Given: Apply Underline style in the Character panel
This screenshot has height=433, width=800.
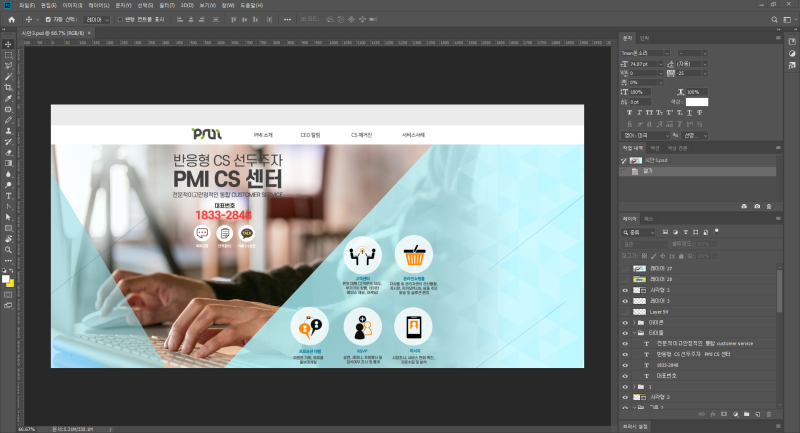Looking at the screenshot, I should click(689, 113).
